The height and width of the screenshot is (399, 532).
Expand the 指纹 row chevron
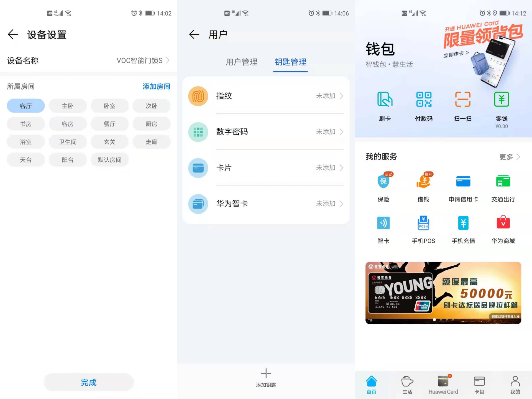coord(341,96)
